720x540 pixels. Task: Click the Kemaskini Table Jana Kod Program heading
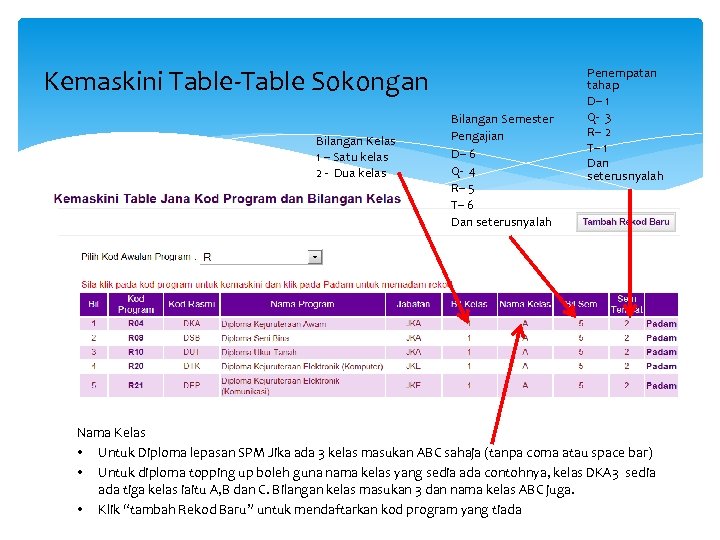point(227,199)
